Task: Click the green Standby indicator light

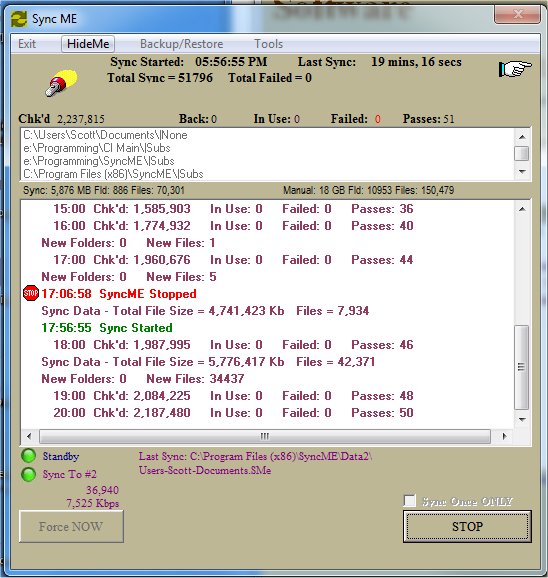Action: click(28, 456)
